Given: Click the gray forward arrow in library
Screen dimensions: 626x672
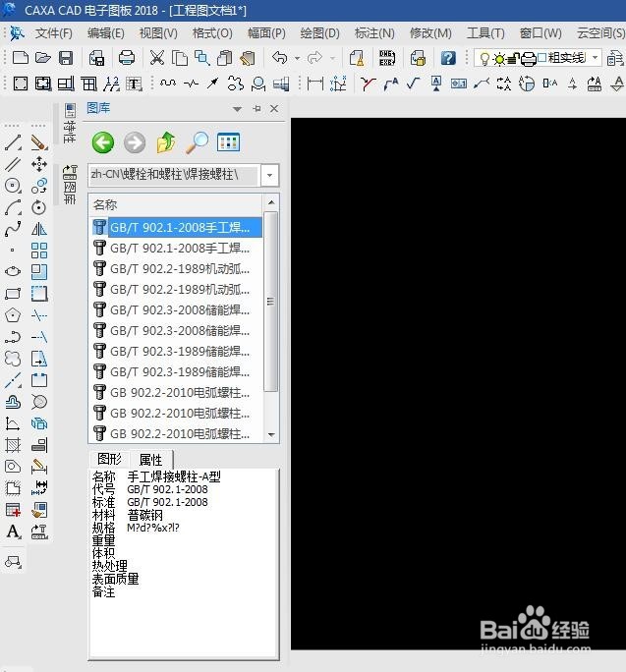Looking at the screenshot, I should 135,142.
